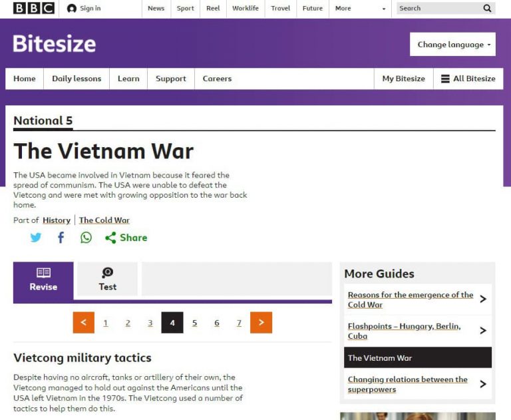Click the Bitesize heading logo
Viewport: 511px width, 420px height.
point(55,44)
